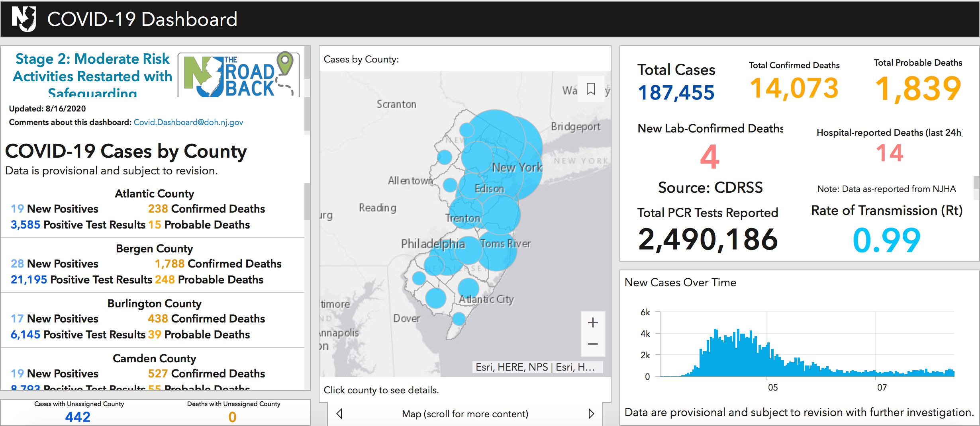The image size is (980, 426).
Task: Select Bergen County in the list
Action: [x=154, y=248]
